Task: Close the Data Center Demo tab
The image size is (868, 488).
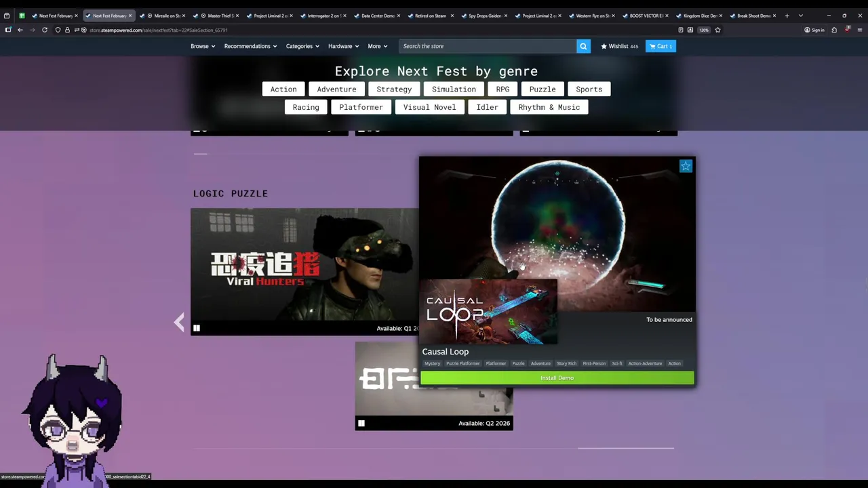Action: [x=398, y=16]
